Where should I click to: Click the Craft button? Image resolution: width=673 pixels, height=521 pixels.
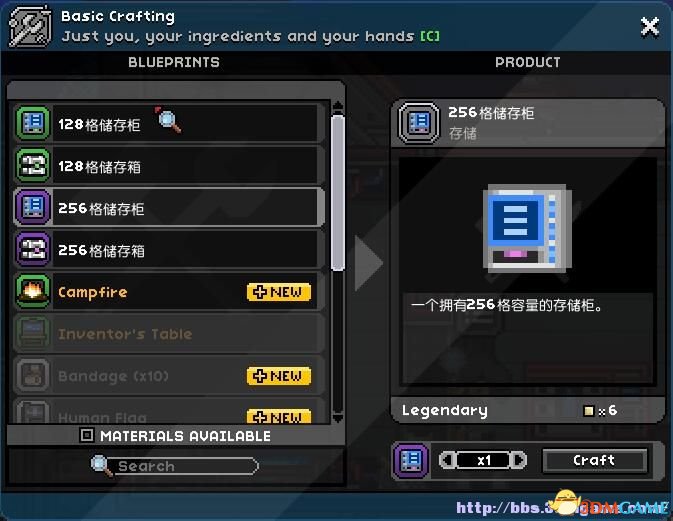pos(594,460)
